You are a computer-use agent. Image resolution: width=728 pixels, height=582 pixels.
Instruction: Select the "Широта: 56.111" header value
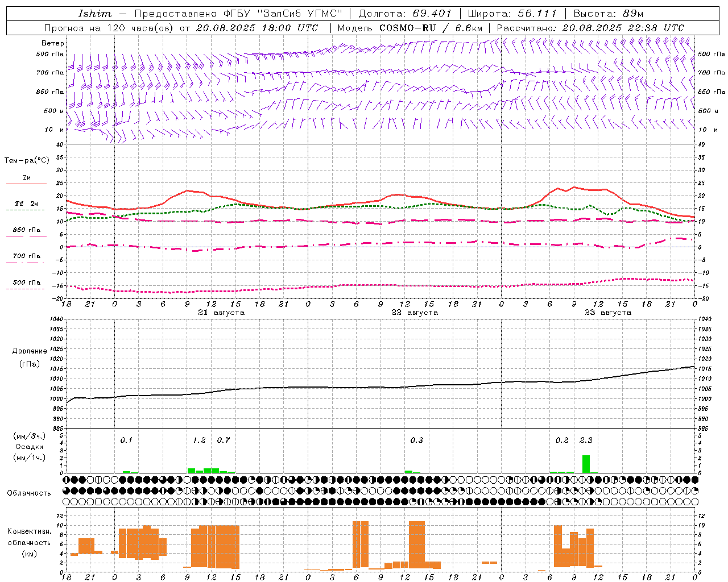(512, 14)
